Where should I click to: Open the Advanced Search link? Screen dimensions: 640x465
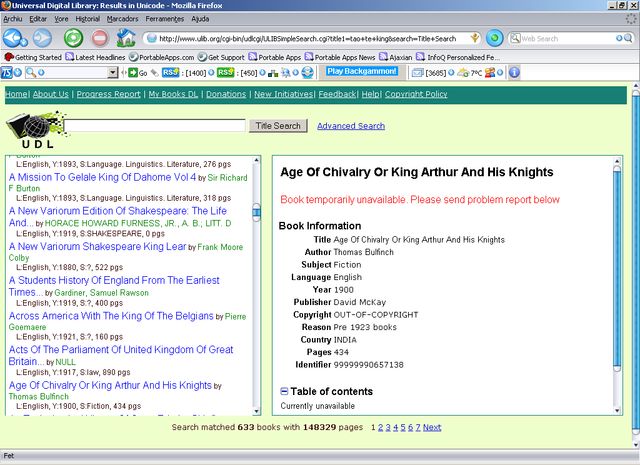tap(351, 126)
